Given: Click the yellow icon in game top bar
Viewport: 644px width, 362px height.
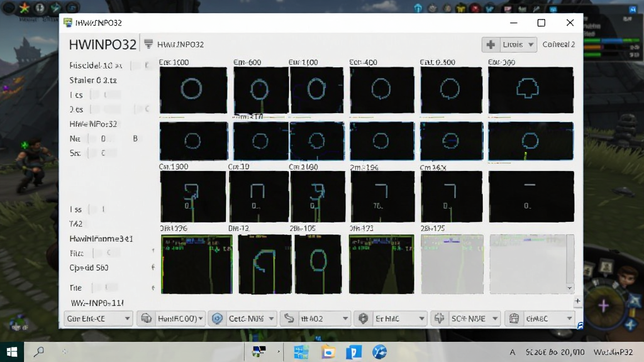Looking at the screenshot, I should click(461, 8).
